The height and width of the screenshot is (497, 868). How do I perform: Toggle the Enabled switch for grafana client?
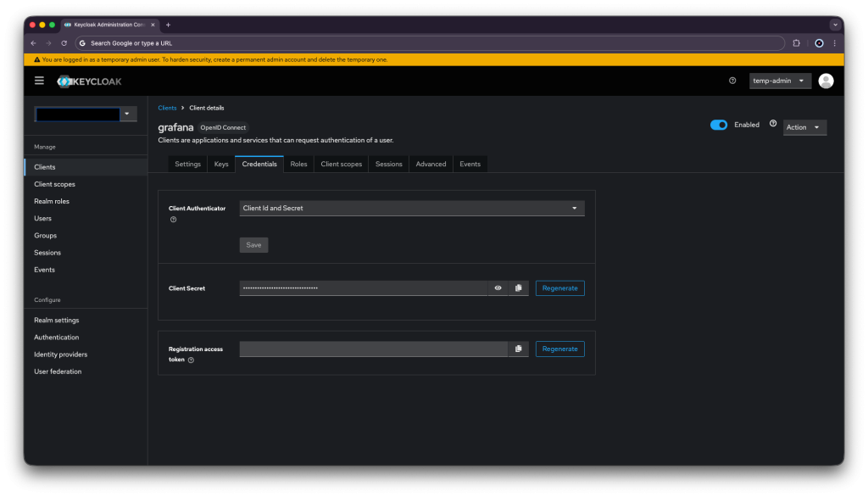point(719,125)
